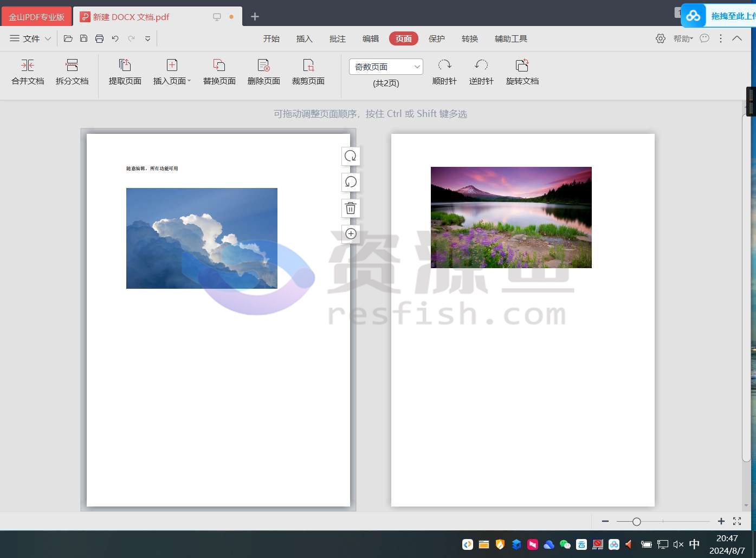Click the vertical scrollbar on the right

(746, 287)
